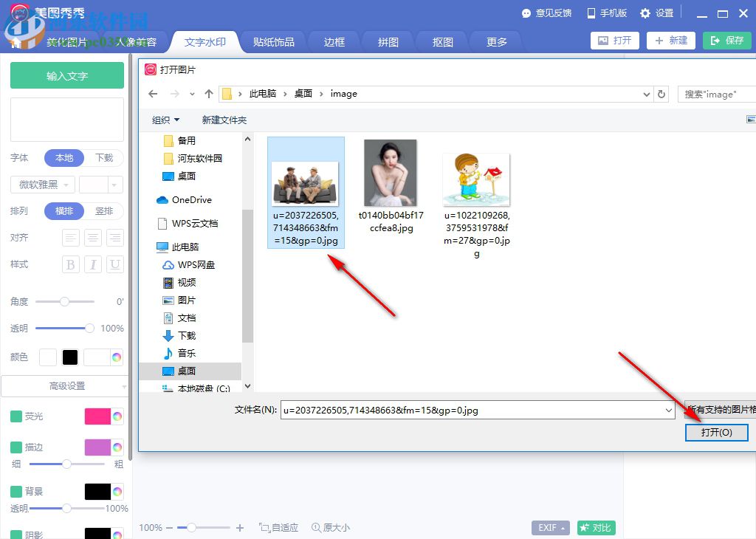Viewport: 756px width, 539px height.
Task: Open the 对比 compare view
Action: tap(596, 528)
